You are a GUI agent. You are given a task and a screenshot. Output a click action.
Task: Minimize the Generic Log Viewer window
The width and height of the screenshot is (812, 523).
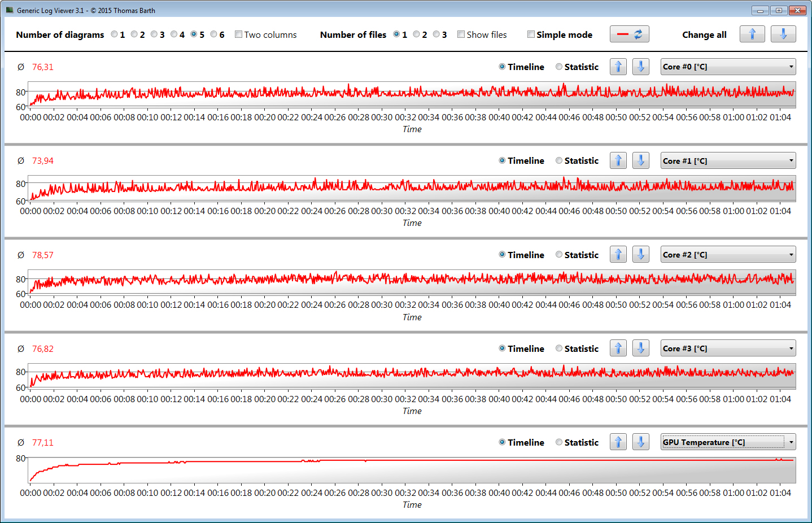click(760, 10)
